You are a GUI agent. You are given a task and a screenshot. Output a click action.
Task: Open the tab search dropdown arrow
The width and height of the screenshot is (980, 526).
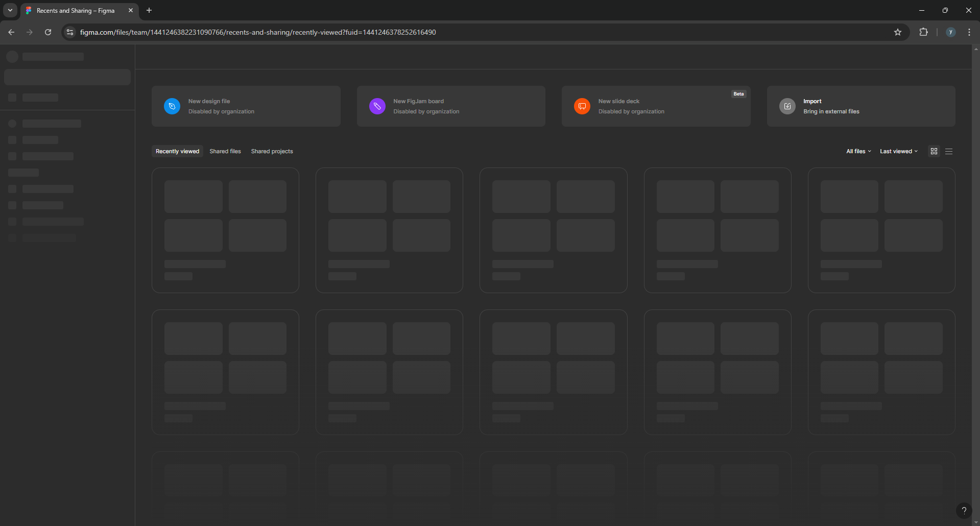point(10,10)
